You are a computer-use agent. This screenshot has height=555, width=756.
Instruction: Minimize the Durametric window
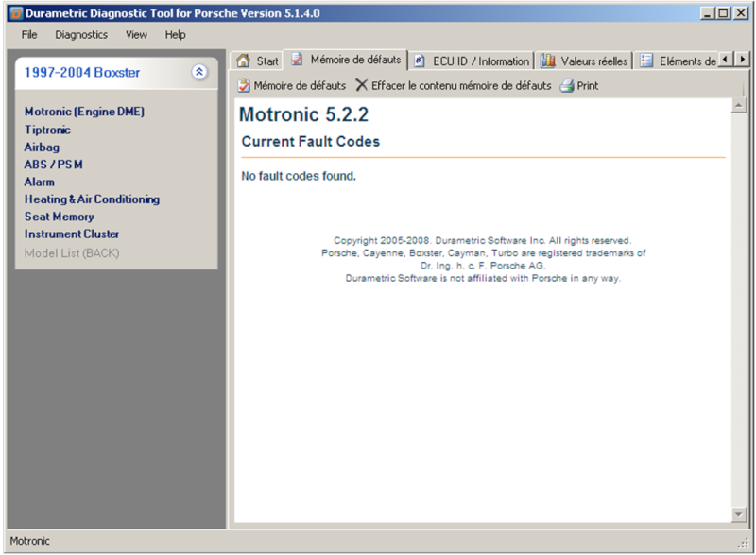point(707,13)
